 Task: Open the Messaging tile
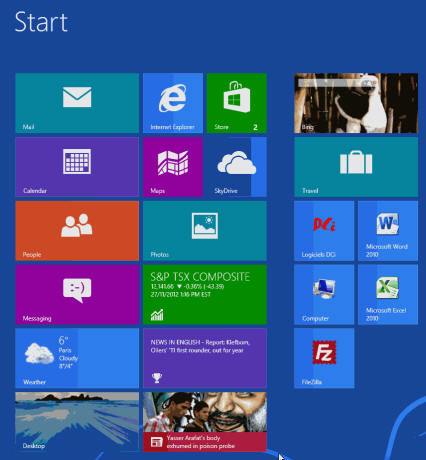click(x=77, y=294)
